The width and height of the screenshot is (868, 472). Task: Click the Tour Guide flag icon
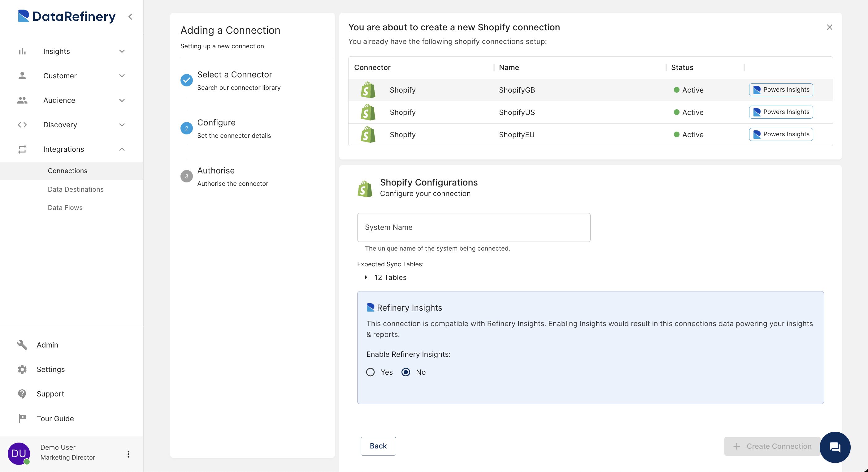pyautogui.click(x=22, y=418)
